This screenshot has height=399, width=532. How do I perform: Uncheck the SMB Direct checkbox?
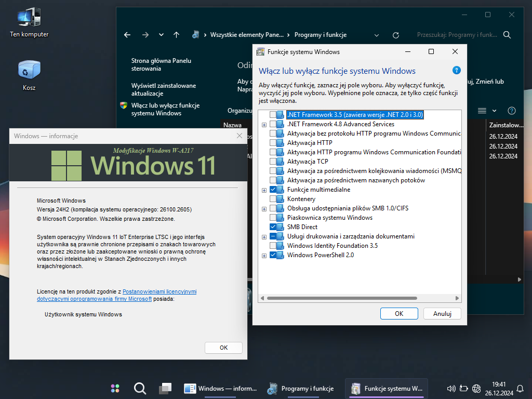(x=273, y=227)
